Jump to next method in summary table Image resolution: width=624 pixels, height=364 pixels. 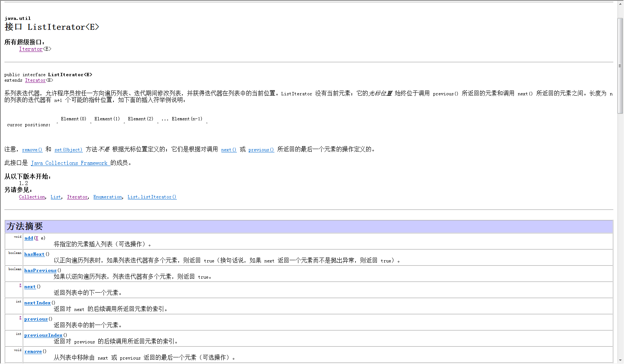coord(30,287)
